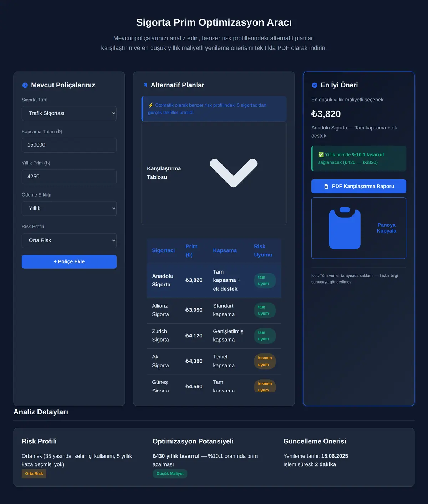Click kısmen uyum badge in Ak Sigorta row
Image resolution: width=428 pixels, height=504 pixels.
pyautogui.click(x=265, y=361)
